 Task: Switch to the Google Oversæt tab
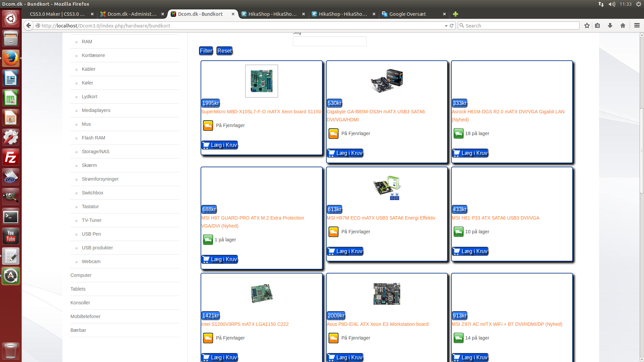(x=408, y=14)
